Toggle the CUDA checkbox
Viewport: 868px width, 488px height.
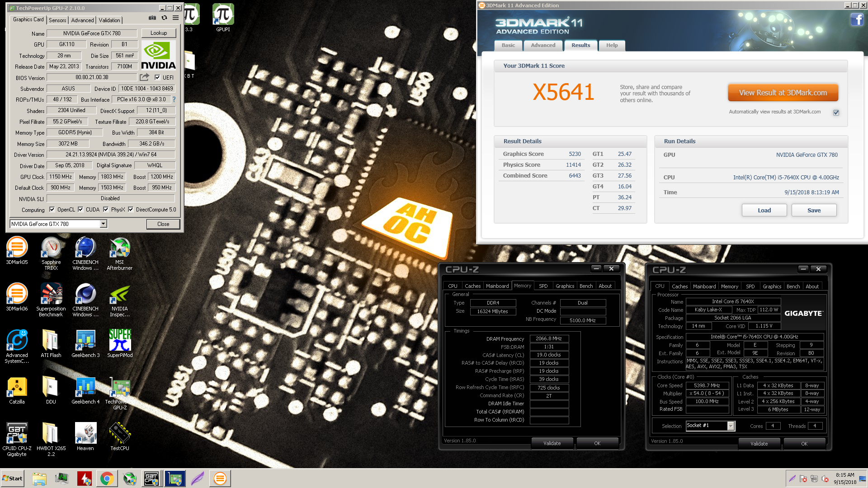(x=80, y=209)
